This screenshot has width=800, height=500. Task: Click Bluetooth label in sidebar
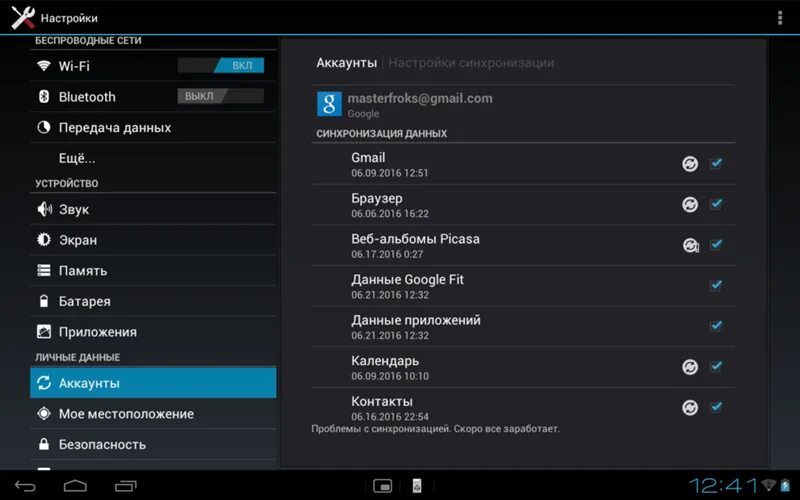[87, 96]
